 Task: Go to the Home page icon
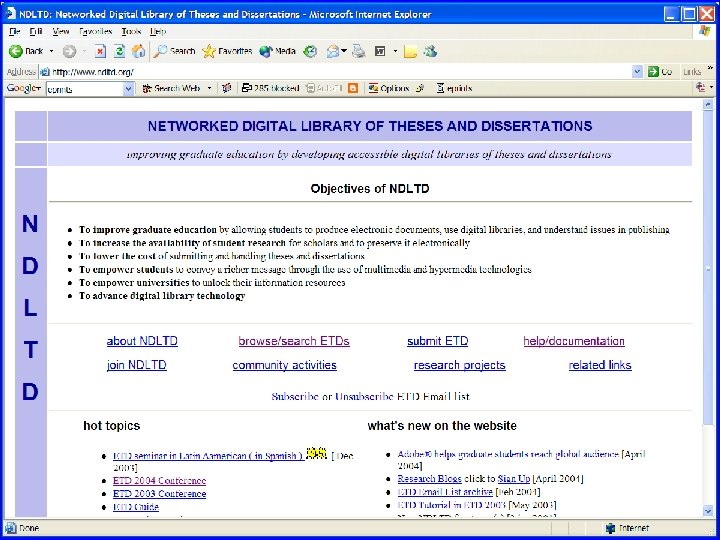click(138, 51)
